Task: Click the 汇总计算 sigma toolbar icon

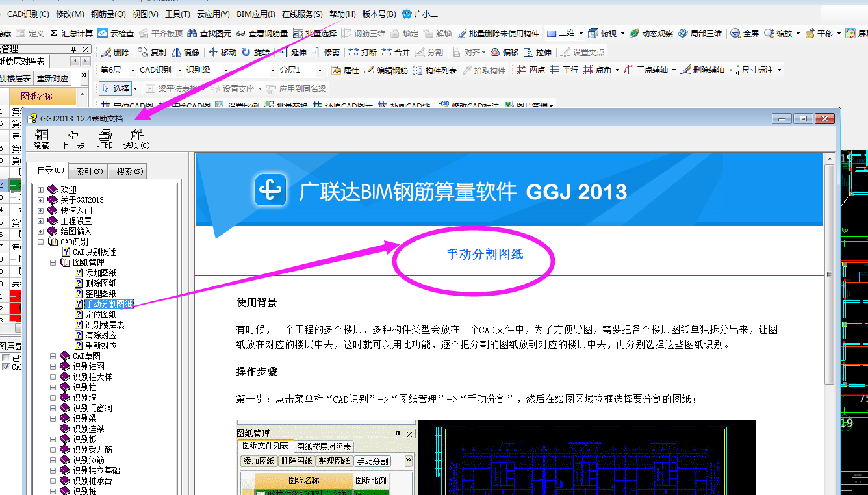Action: click(x=55, y=33)
